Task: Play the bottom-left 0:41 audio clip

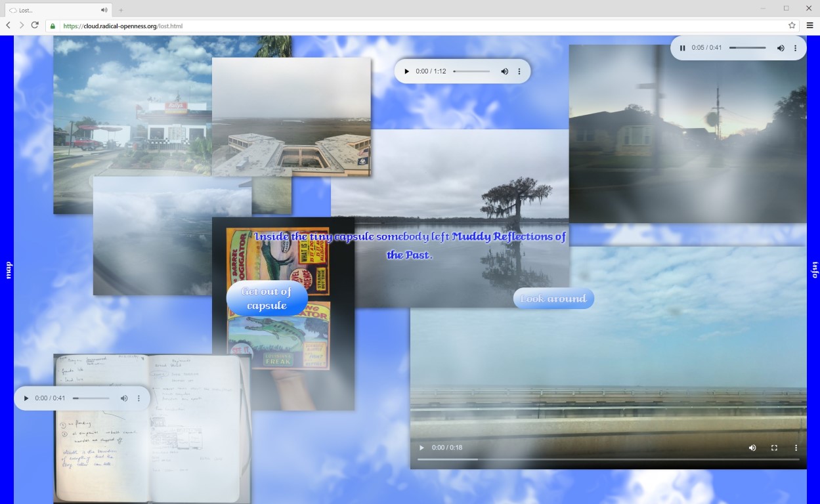Action: click(x=26, y=398)
